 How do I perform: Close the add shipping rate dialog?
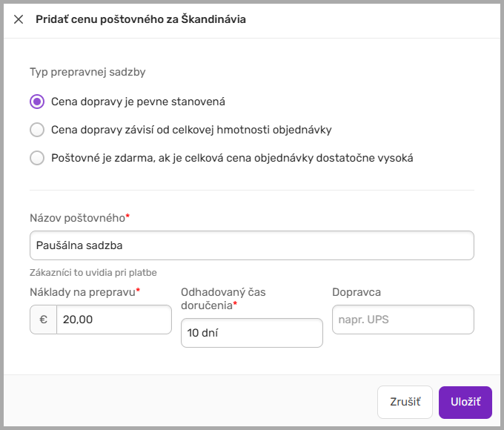(19, 20)
